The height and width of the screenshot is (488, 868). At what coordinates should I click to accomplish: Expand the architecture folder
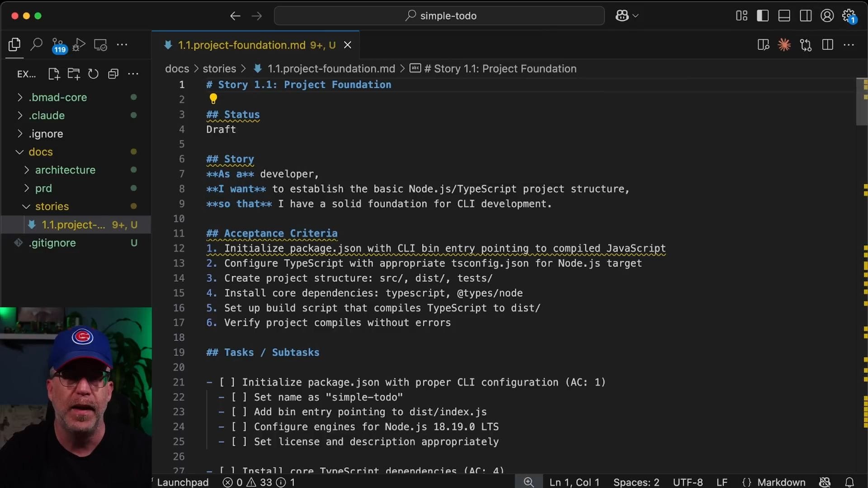(x=65, y=170)
